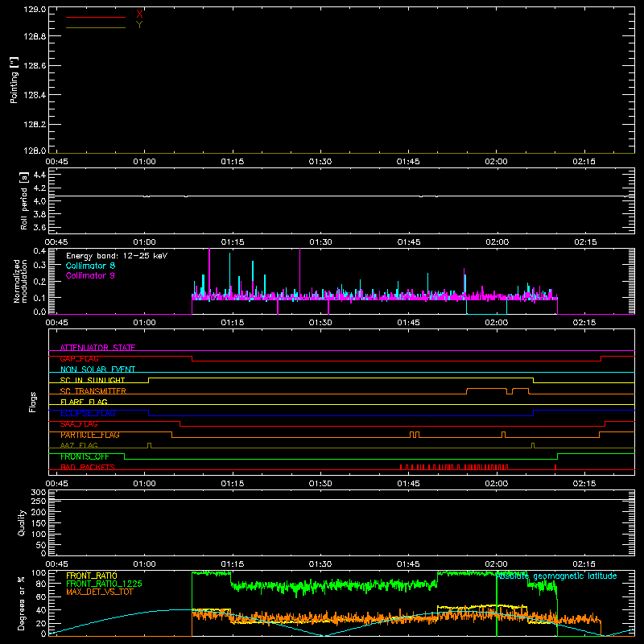Viewport: 644px width, 644px height.
Task: Click 02:00 time label under Flags plot
Action: click(496, 484)
